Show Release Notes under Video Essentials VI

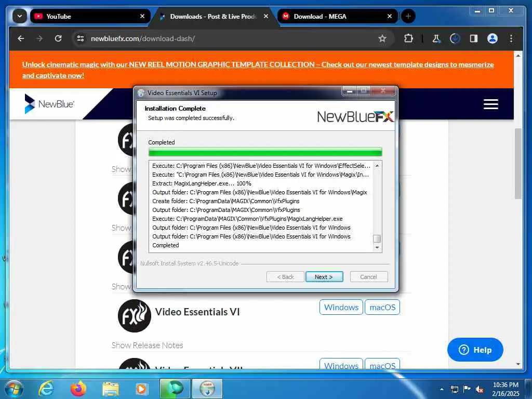point(147,345)
